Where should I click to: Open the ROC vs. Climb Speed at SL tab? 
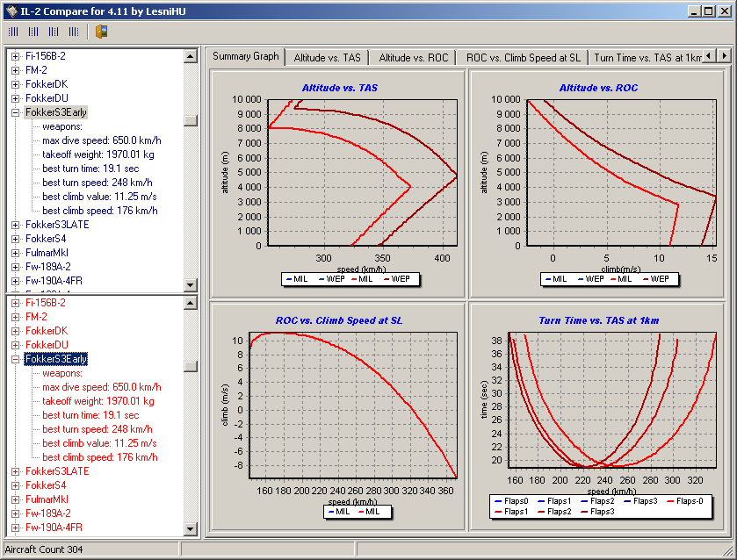click(523, 58)
